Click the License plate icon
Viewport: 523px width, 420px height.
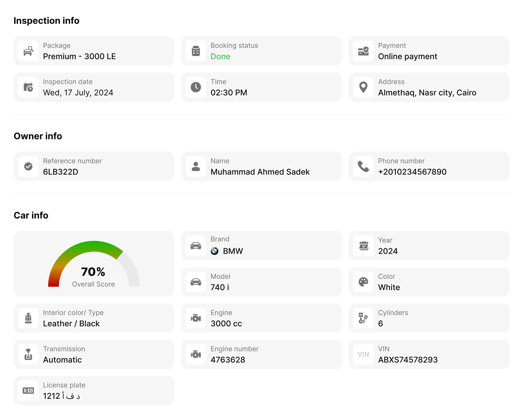(x=28, y=391)
